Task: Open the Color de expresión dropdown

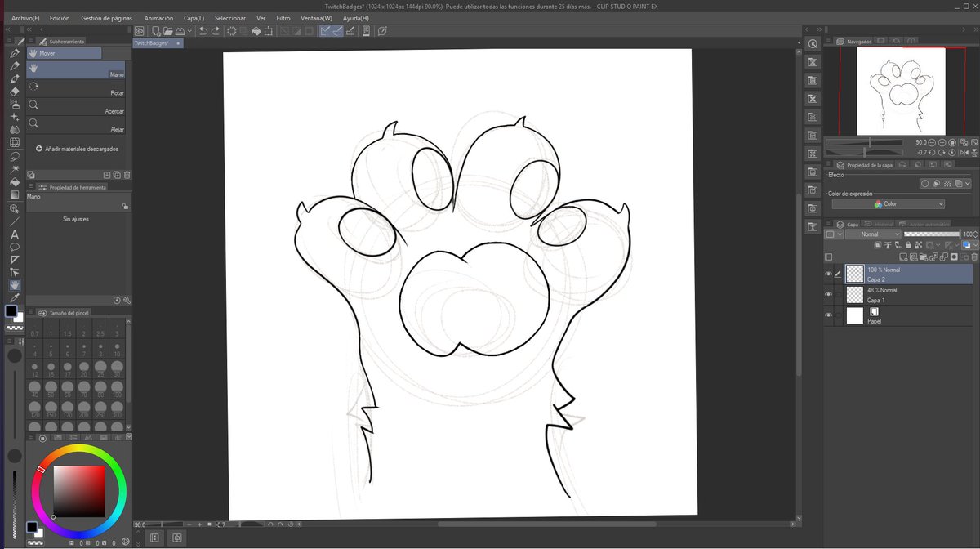Action: pyautogui.click(x=888, y=203)
